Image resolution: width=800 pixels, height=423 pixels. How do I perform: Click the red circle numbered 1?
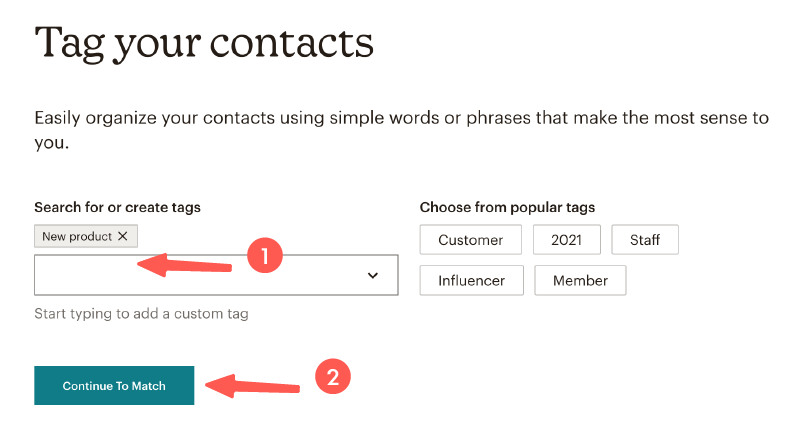265,257
